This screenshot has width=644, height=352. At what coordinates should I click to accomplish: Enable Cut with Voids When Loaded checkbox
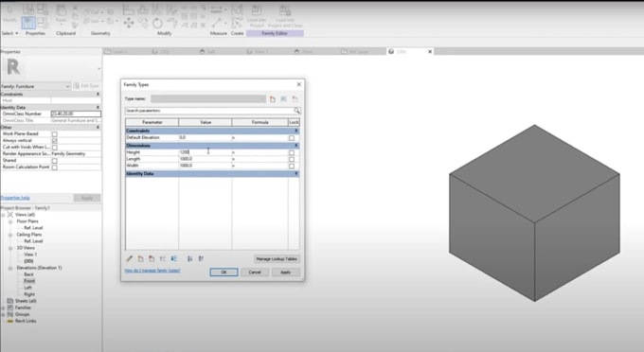point(55,148)
